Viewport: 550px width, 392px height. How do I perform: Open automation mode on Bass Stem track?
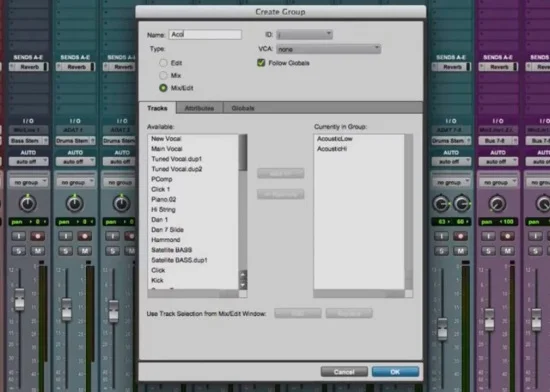[x=28, y=161]
